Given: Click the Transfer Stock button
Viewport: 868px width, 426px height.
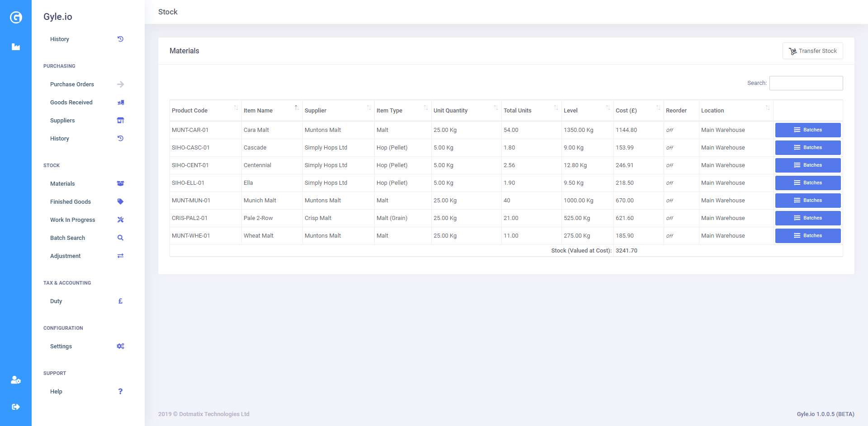Looking at the screenshot, I should click(x=812, y=51).
